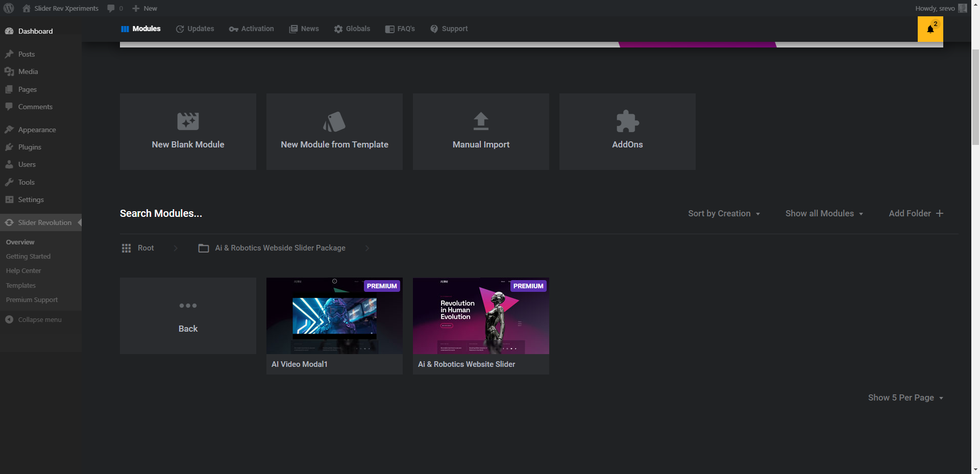Screen dimensions: 980x474
Task: Click the page vertical scrollbar
Action: pos(975,97)
